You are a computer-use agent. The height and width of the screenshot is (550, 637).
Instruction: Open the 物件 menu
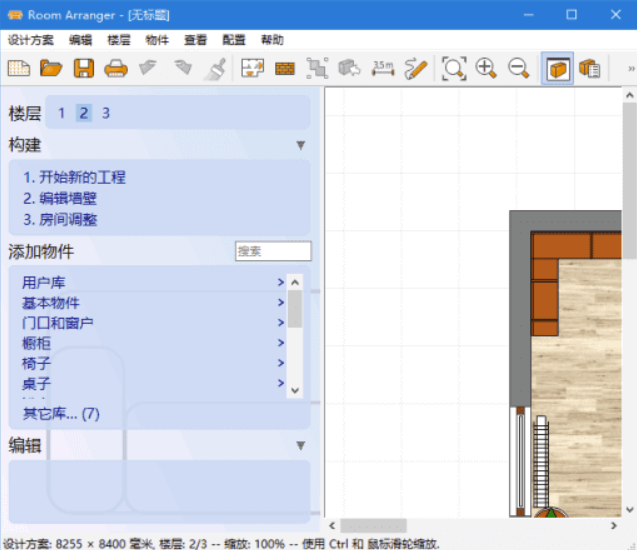click(157, 40)
